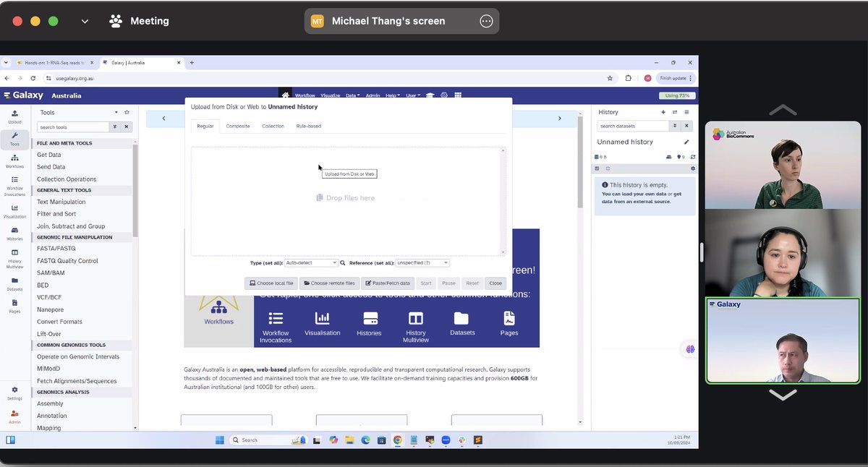Open Workflow in the masthead menu
The width and height of the screenshot is (868, 467).
tap(305, 95)
